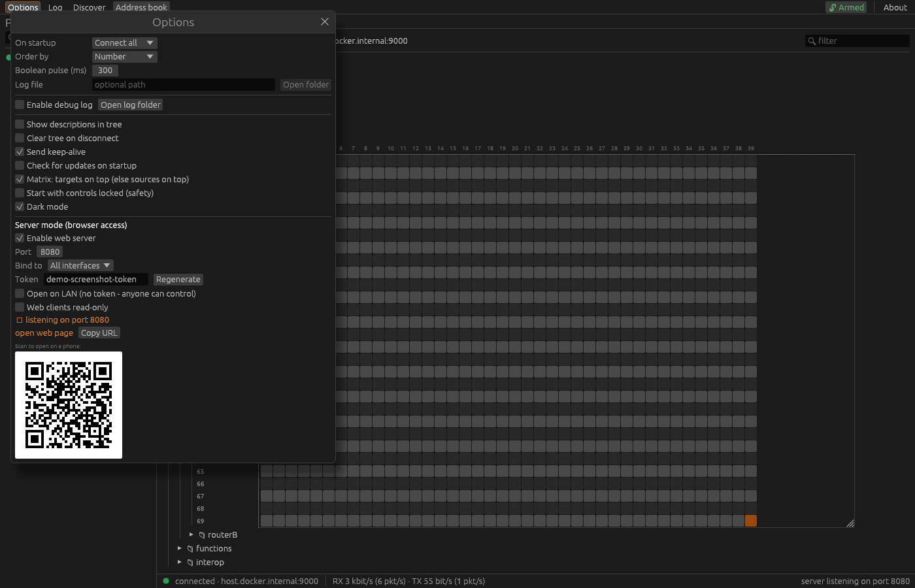This screenshot has height=588, width=915.
Task: Turn off Dark mode checkbox
Action: click(x=20, y=206)
